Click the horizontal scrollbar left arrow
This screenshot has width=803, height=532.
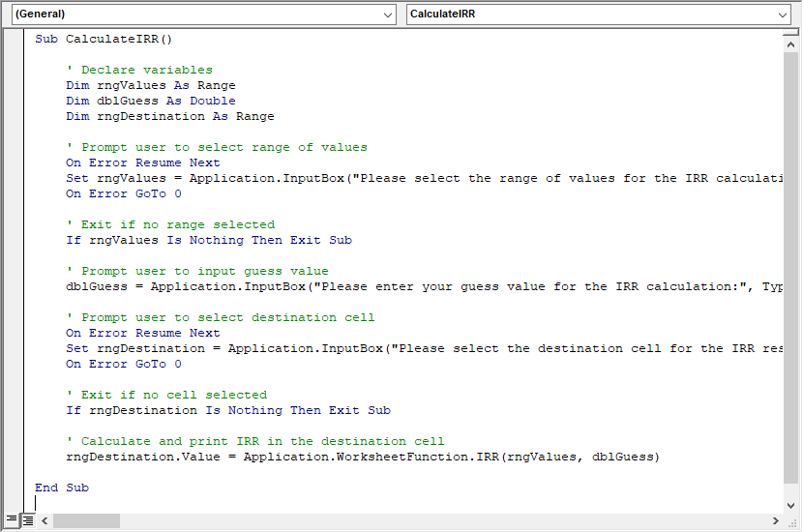click(45, 520)
